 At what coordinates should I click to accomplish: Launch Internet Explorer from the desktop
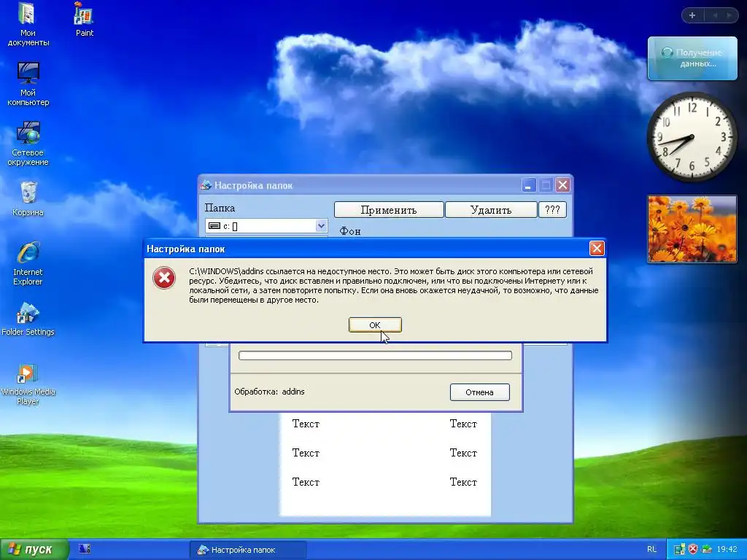click(x=28, y=263)
